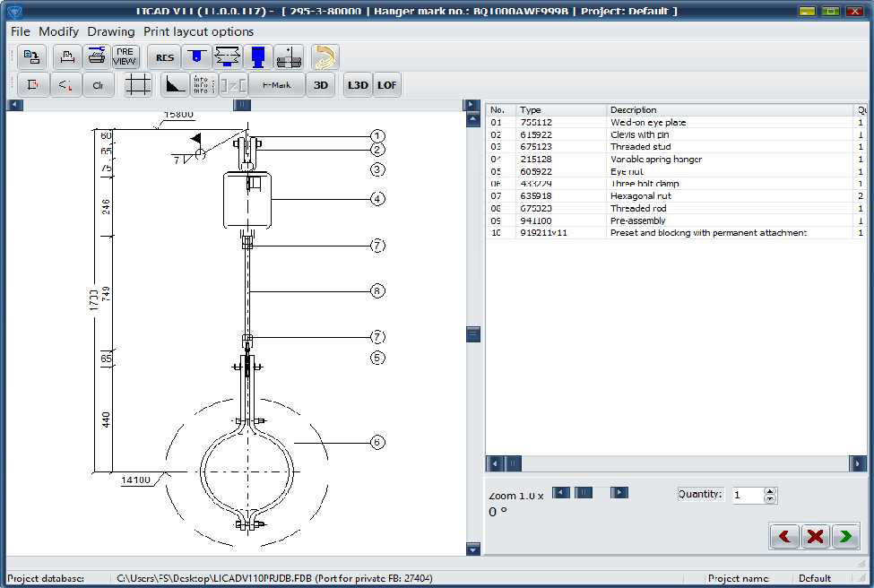Click the Quantity input field
The width and height of the screenshot is (874, 588).
(x=747, y=495)
